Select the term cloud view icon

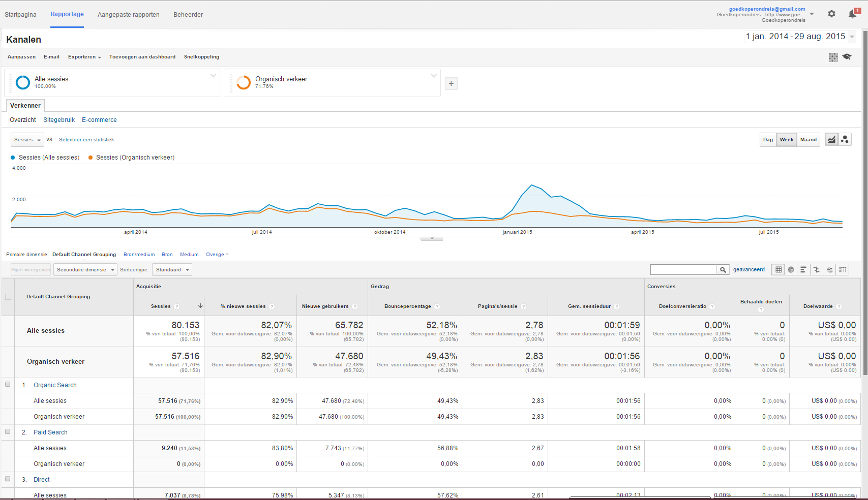tap(829, 270)
